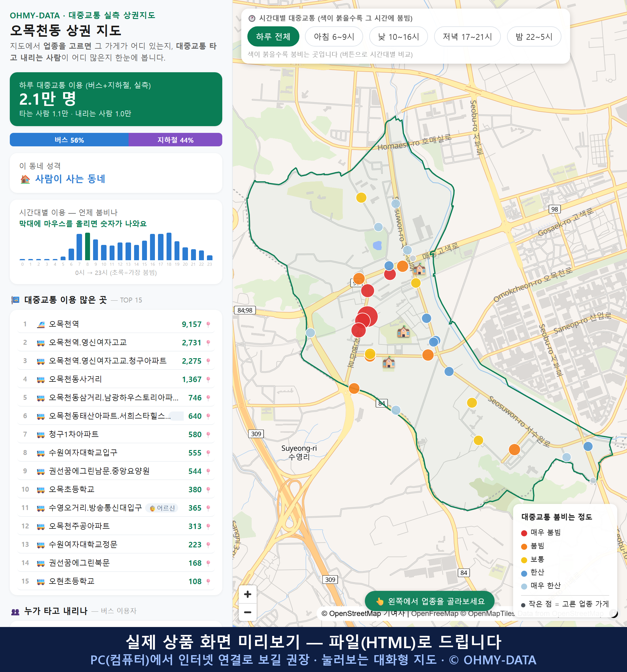Screen dimensions: 627x672
Task: Click pin icon for 오목천동사거리 row
Action: point(208,380)
